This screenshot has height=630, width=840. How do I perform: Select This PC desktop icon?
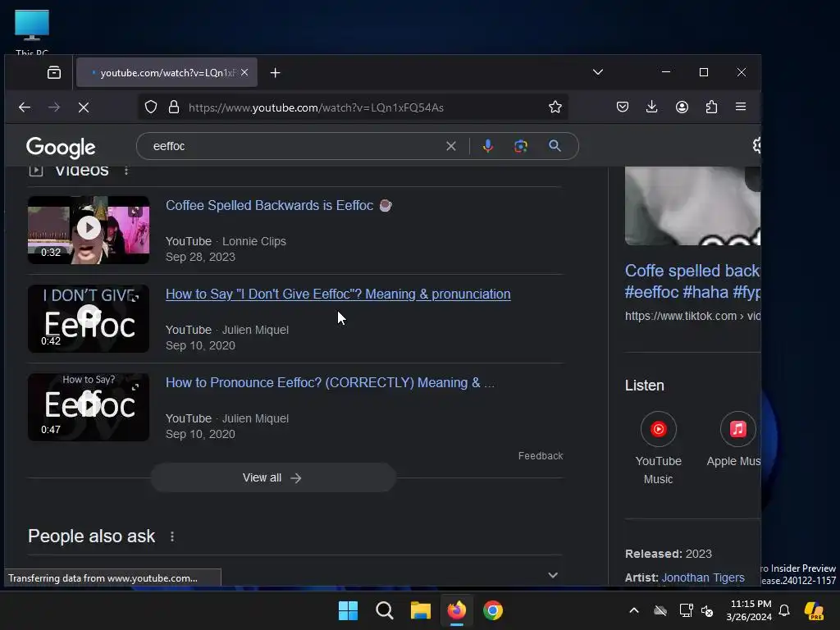click(32, 31)
